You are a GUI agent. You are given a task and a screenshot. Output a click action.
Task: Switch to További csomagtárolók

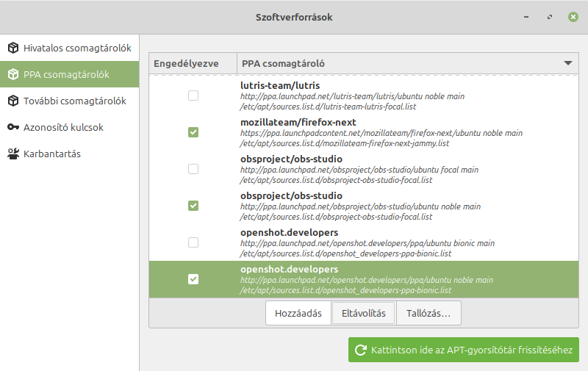click(69, 101)
